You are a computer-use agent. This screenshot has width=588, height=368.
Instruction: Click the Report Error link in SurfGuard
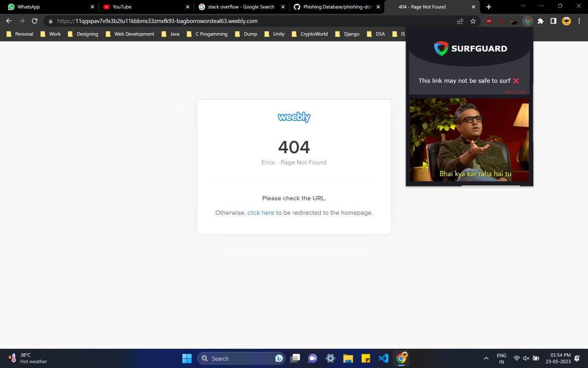pyautogui.click(x=516, y=92)
